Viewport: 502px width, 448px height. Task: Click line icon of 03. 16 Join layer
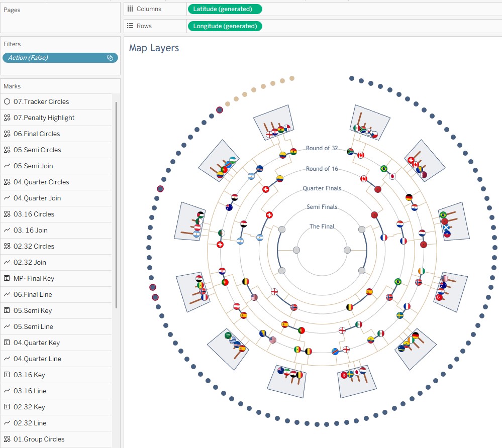click(x=7, y=230)
